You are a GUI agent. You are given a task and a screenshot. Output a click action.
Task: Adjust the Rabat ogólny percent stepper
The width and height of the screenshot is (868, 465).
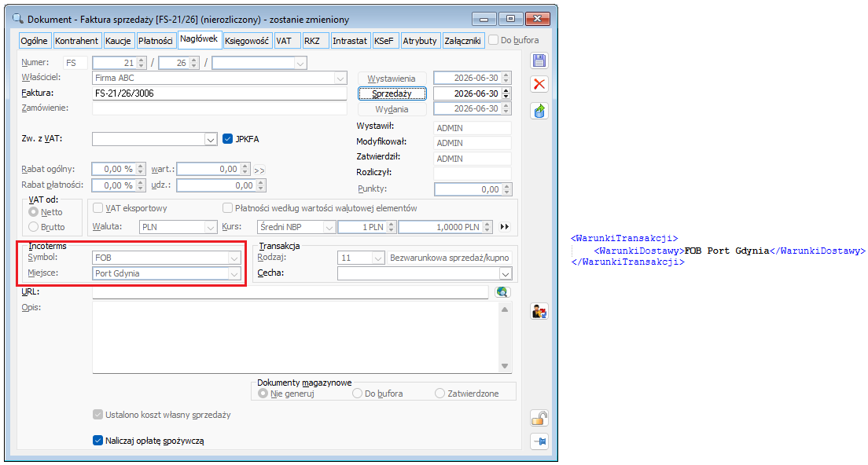point(141,169)
